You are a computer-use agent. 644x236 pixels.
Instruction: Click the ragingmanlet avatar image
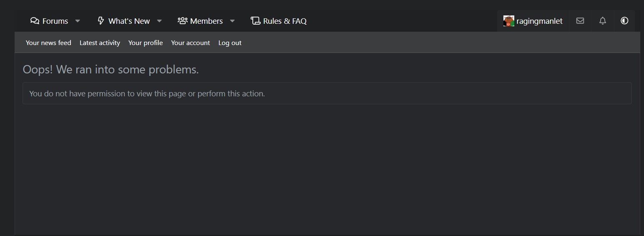(x=508, y=21)
